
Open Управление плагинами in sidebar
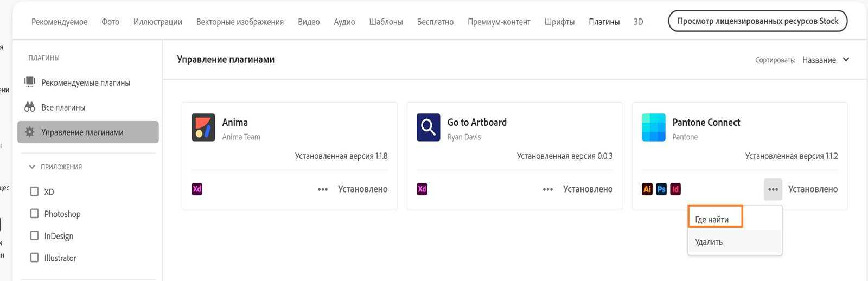pyautogui.click(x=88, y=132)
